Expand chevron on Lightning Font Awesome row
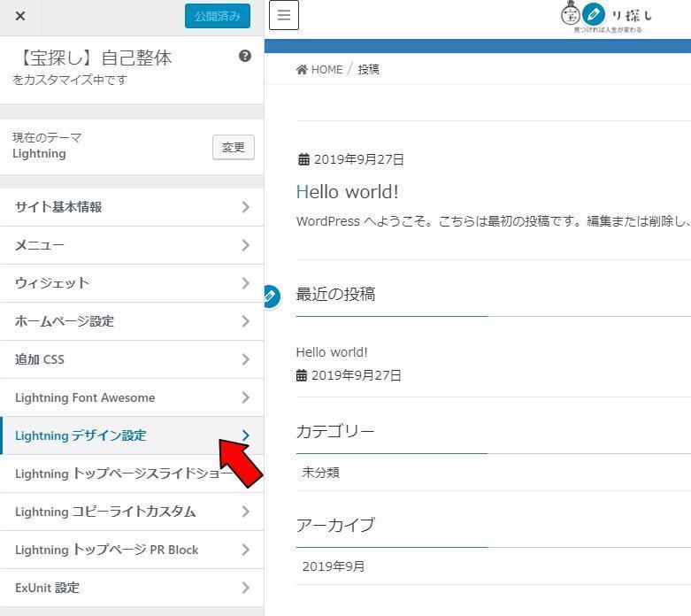The width and height of the screenshot is (691, 616). [x=245, y=397]
